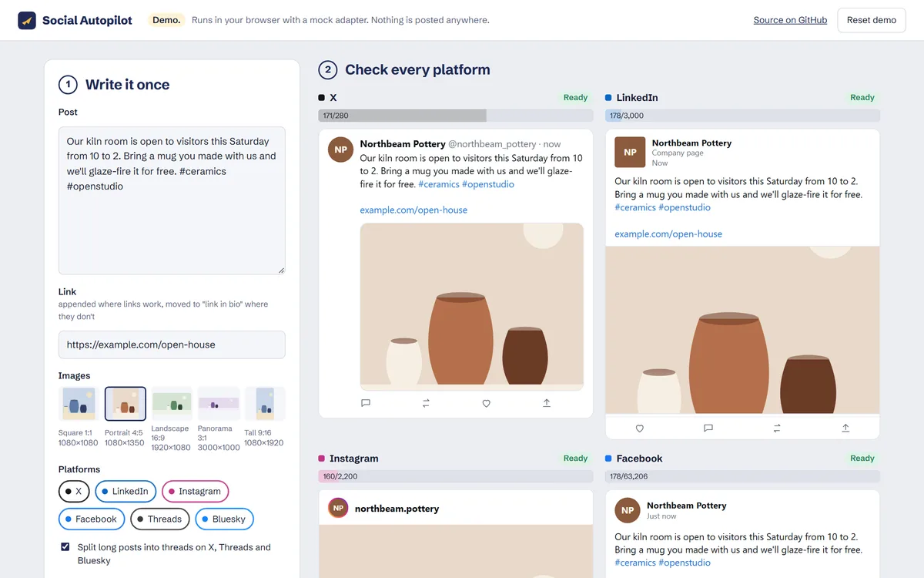The height and width of the screenshot is (578, 924).
Task: Click the Write it once heading
Action: pyautogui.click(x=127, y=85)
